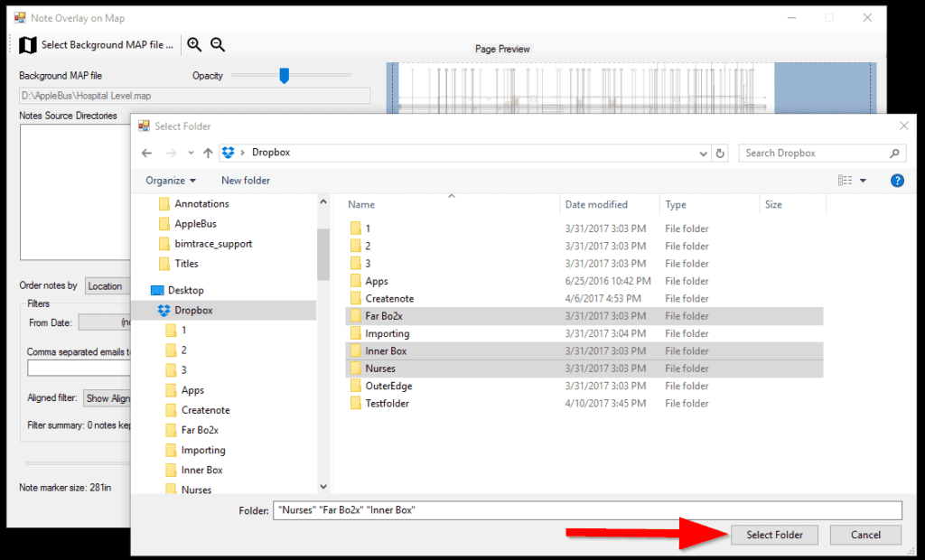Cancel the Select Folder dialog
The image size is (925, 560).
865,535
